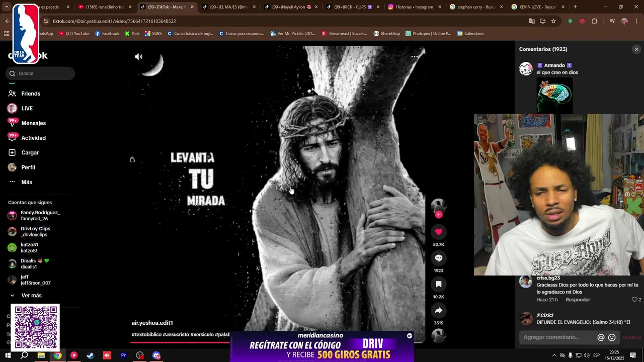Open Actividad in the sidebar
This screenshot has width=644, height=362.
tap(33, 138)
